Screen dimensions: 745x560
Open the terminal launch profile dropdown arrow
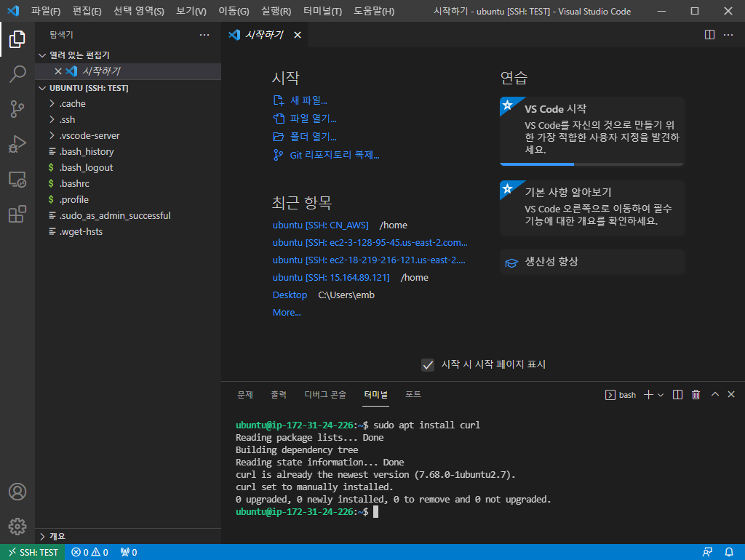point(661,395)
